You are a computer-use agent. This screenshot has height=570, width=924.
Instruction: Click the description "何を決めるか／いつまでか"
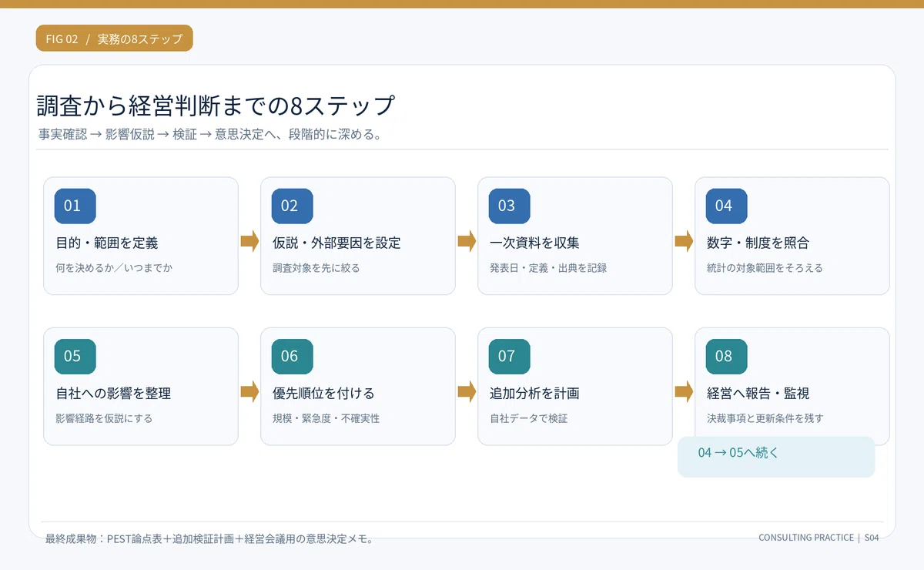pos(114,268)
